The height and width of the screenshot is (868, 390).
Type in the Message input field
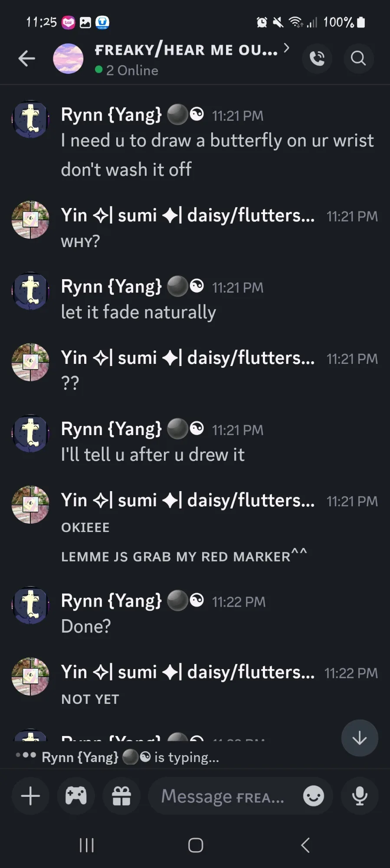pos(223,796)
